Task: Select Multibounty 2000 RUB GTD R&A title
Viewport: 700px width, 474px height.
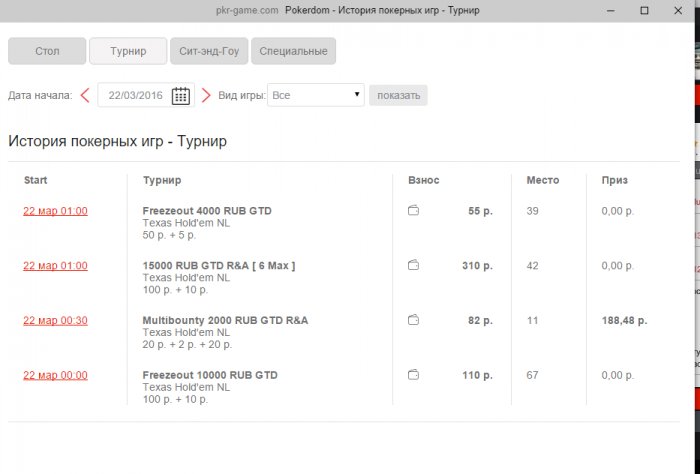Action: click(225, 320)
